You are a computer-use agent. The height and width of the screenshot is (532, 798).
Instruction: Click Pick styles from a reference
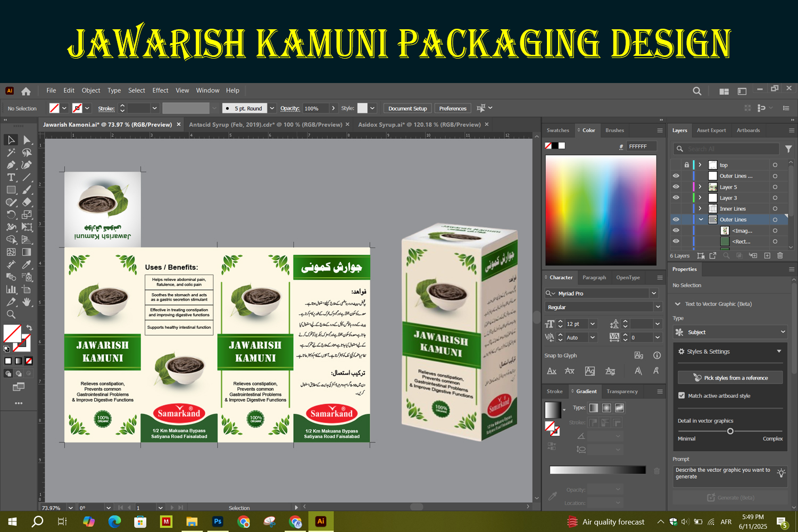pos(730,378)
